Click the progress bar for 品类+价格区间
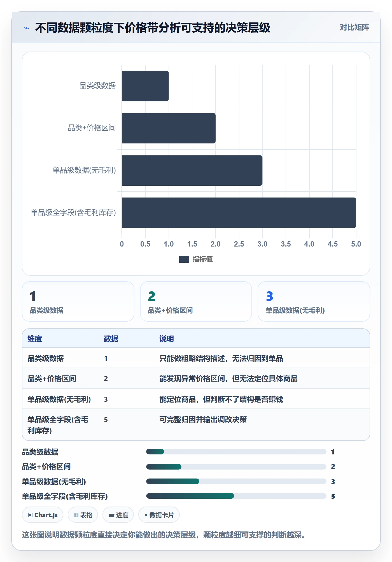 [236, 467]
